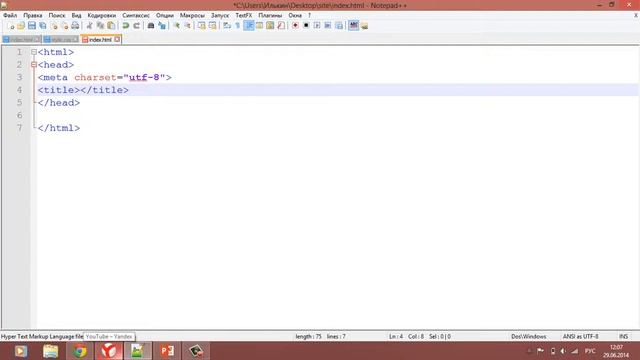Close the active index.html tab
640x360 pixels.
(117, 39)
